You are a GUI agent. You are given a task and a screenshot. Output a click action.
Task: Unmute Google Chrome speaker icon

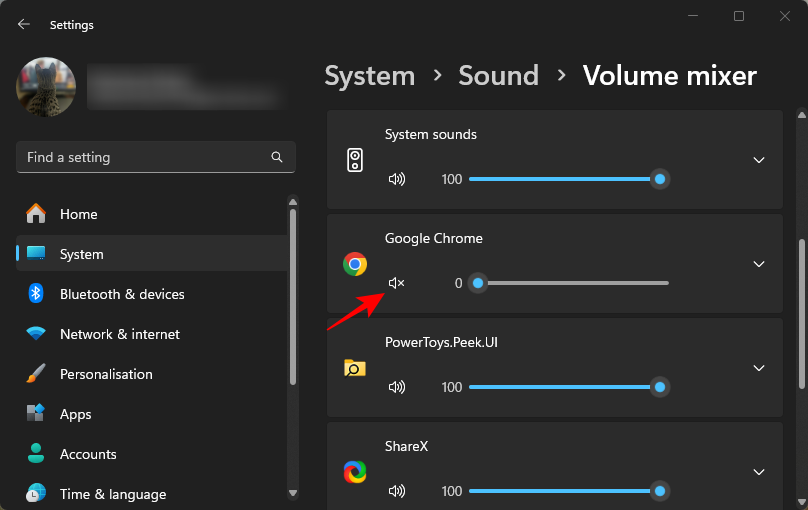pos(397,283)
